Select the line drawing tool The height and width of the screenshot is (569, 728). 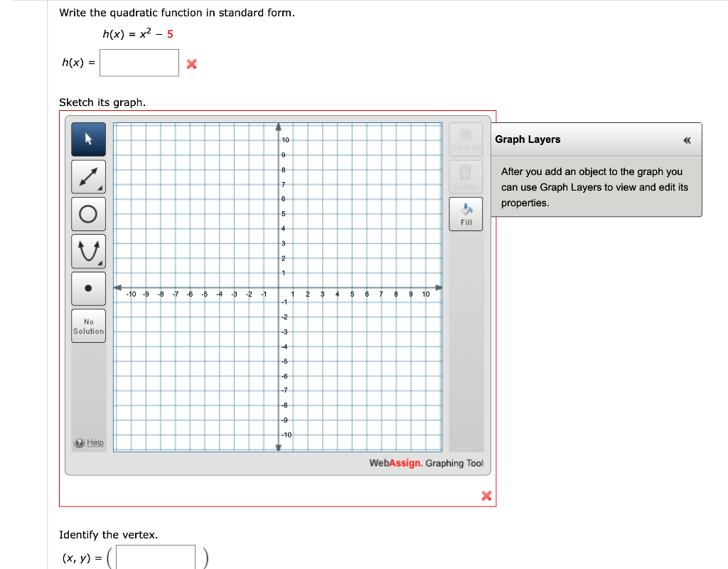tap(88, 176)
